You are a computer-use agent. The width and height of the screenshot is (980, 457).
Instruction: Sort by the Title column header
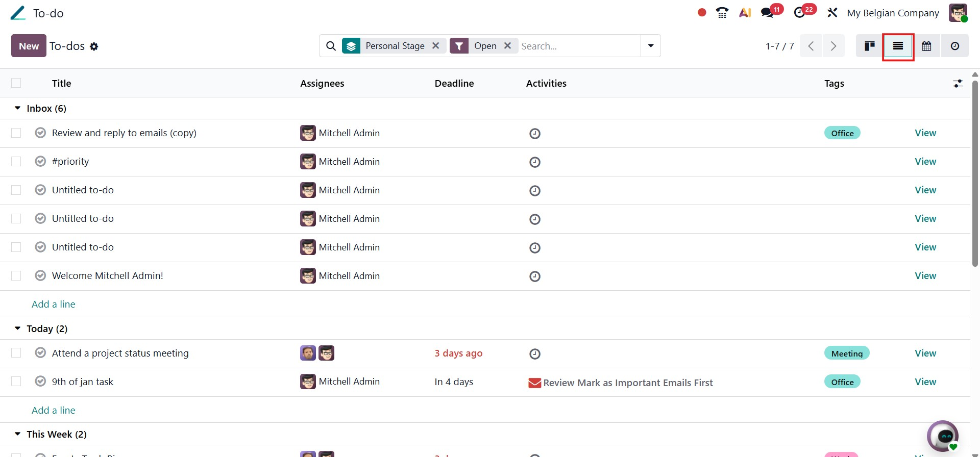[61, 83]
